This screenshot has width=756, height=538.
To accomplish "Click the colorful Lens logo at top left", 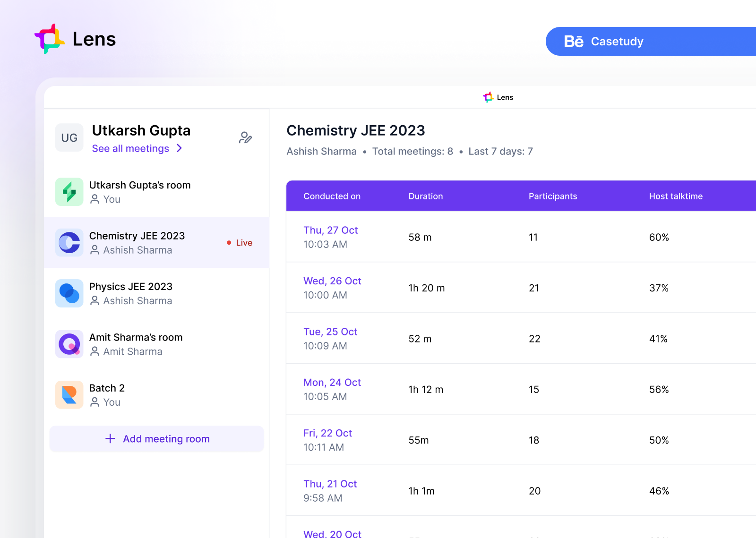I will (x=49, y=39).
